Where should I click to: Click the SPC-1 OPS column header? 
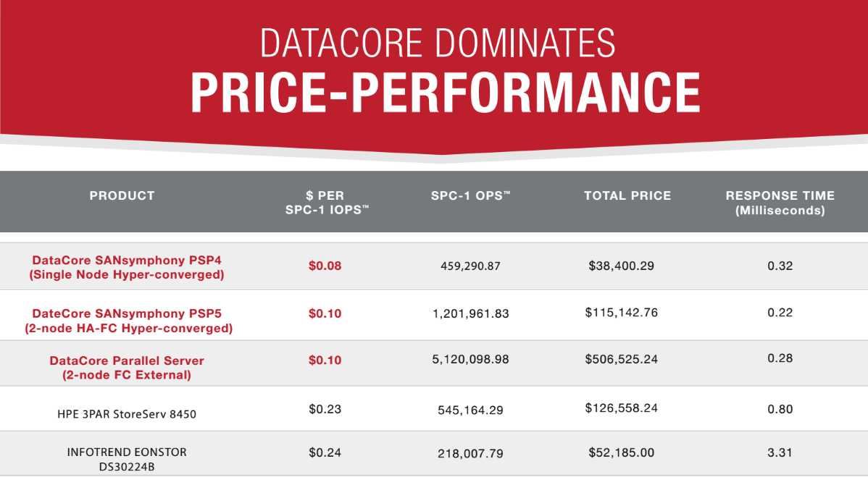[x=470, y=195]
